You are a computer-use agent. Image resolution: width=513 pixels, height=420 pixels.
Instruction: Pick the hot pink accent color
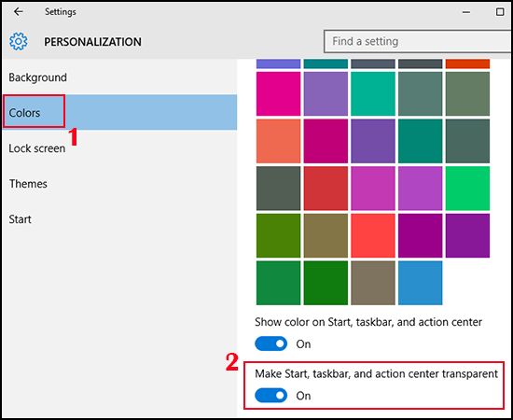coord(279,94)
